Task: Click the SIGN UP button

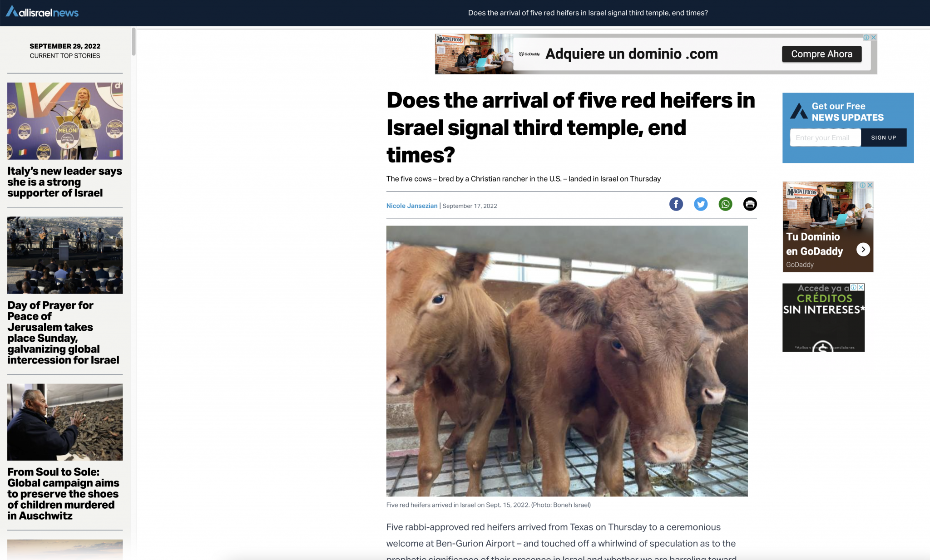Action: click(x=883, y=138)
